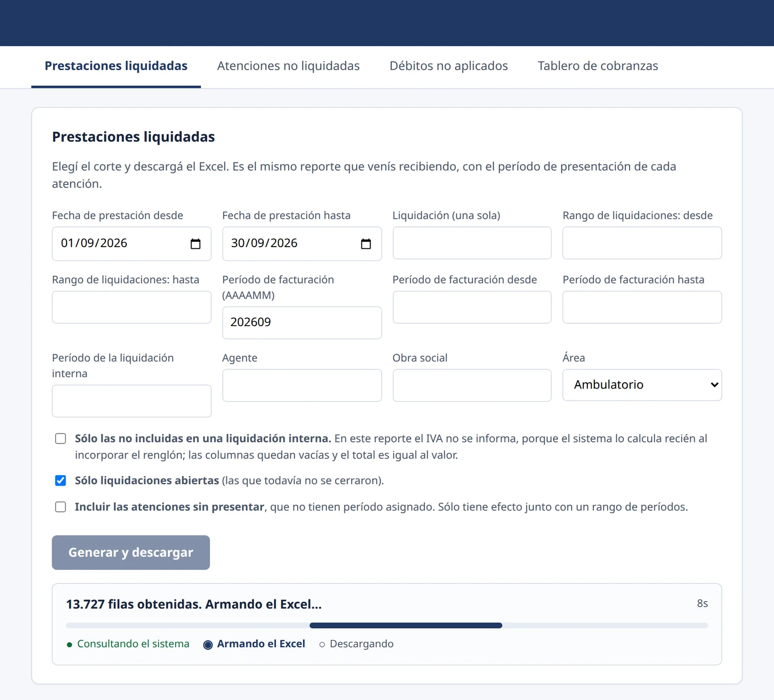Focus Rango de liquidaciones: hasta field

(132, 307)
